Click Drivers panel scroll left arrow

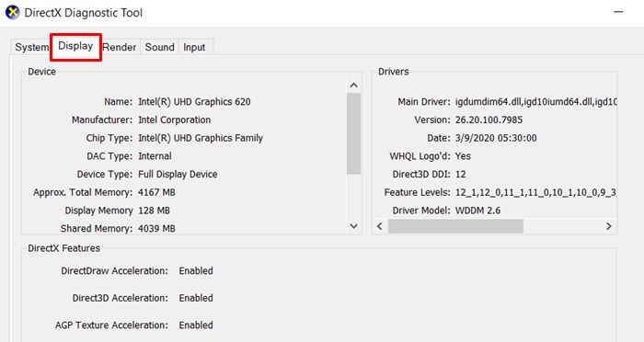click(x=380, y=226)
